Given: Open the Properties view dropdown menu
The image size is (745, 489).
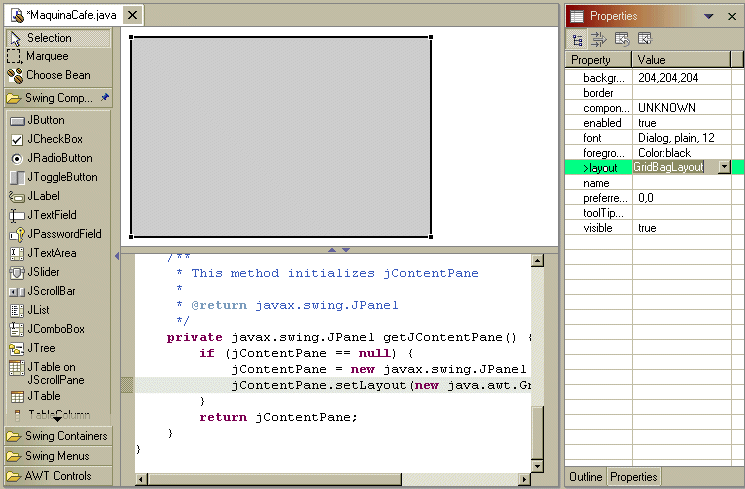Looking at the screenshot, I should click(x=708, y=16).
